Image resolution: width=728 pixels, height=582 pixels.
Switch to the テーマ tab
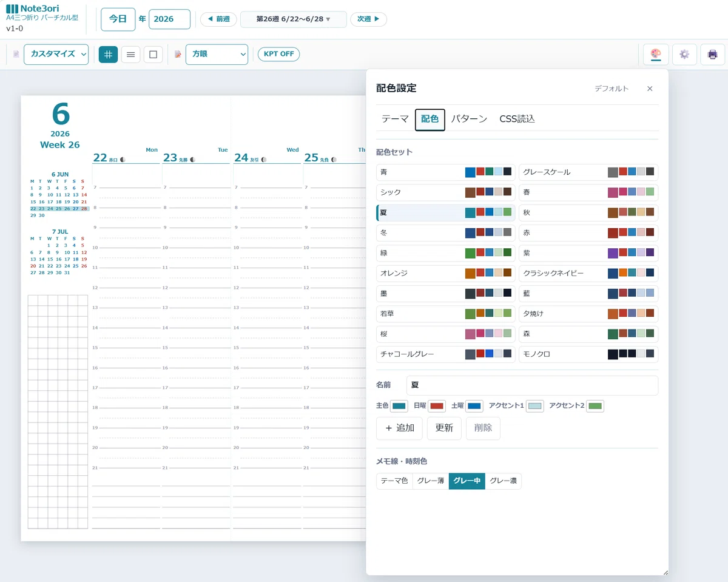pos(395,119)
